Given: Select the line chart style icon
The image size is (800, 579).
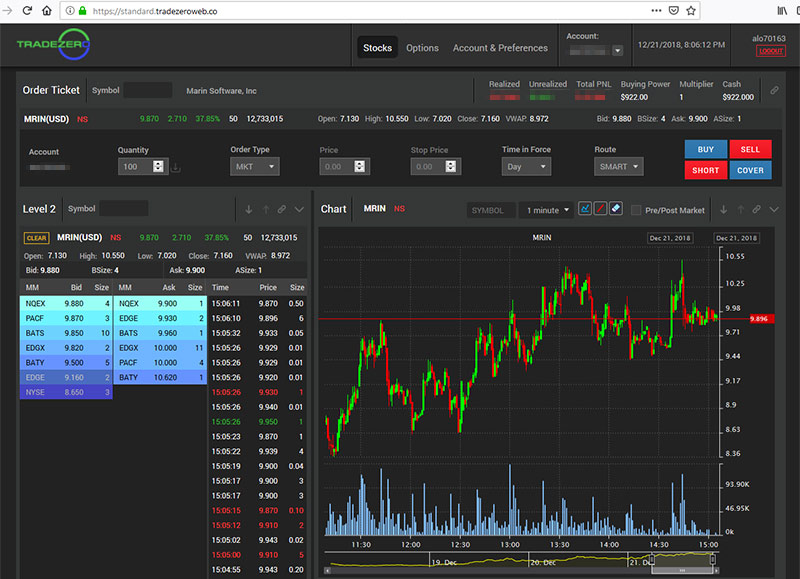Looking at the screenshot, I should (x=585, y=209).
